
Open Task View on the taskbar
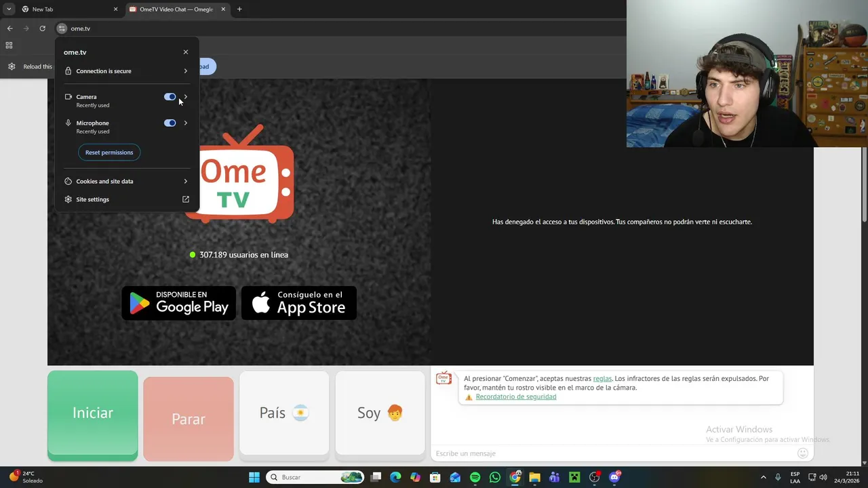click(376, 477)
